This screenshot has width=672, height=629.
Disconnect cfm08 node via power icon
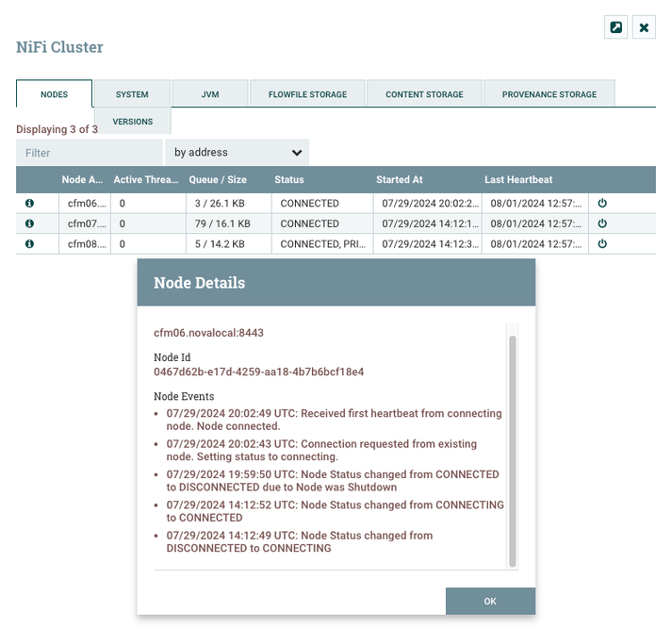click(x=602, y=243)
